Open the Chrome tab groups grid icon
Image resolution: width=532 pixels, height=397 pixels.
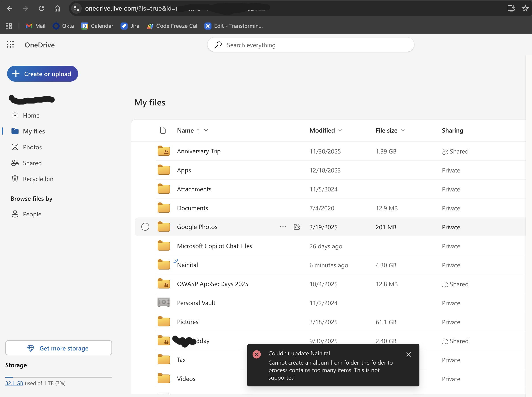click(9, 26)
